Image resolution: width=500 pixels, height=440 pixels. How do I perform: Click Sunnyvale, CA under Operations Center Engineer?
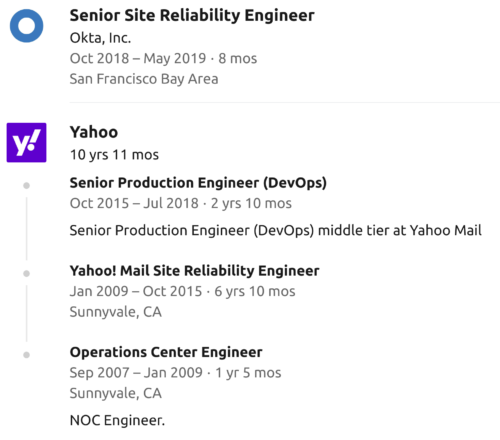pyautogui.click(x=116, y=394)
